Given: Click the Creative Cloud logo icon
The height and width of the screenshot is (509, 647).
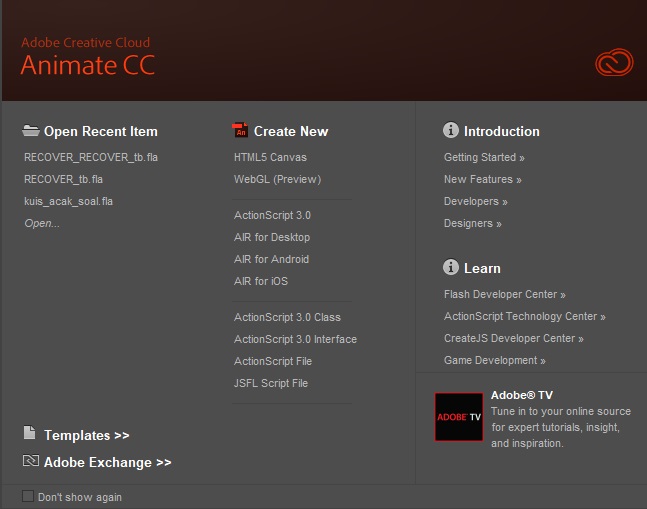Looking at the screenshot, I should point(614,62).
